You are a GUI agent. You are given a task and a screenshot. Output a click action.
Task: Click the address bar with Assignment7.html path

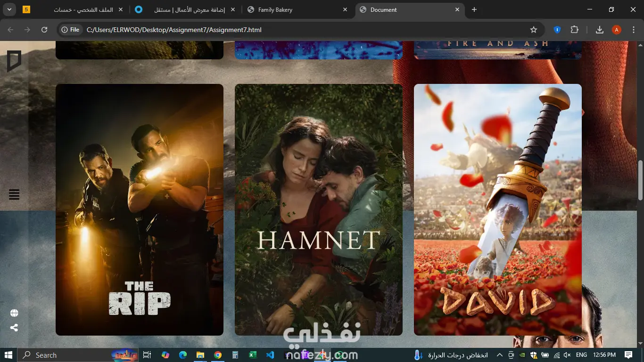302,30
